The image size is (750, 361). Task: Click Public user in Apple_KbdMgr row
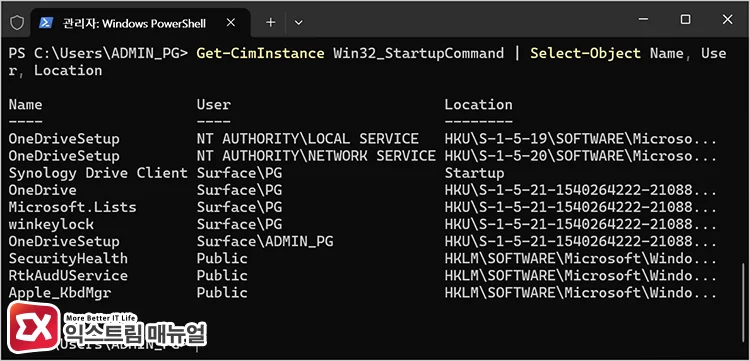coord(222,293)
